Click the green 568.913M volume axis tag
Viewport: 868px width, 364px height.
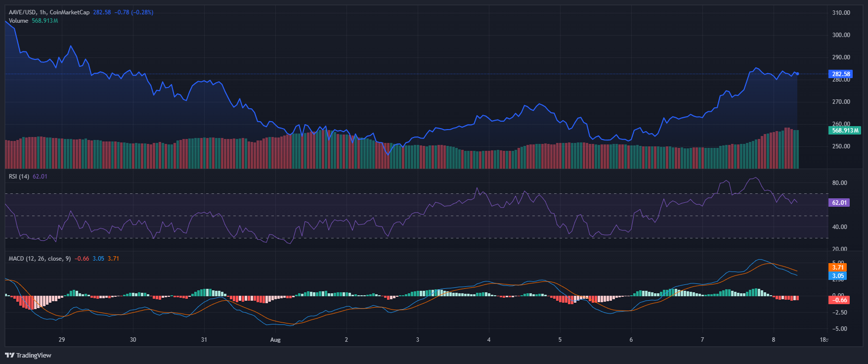click(845, 131)
